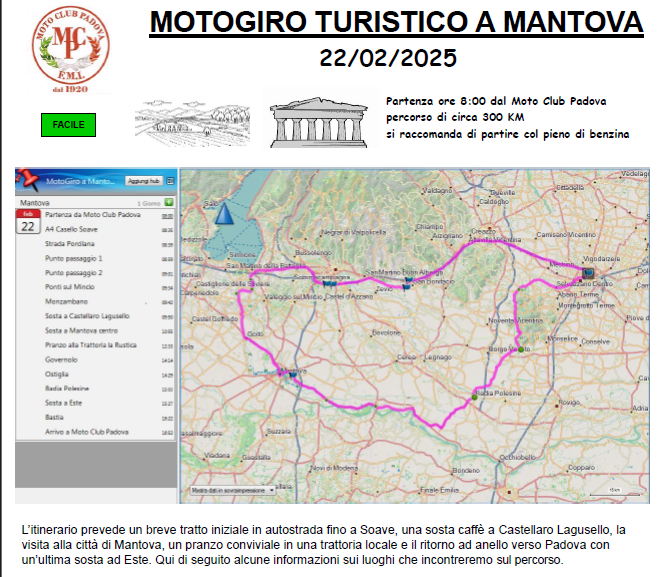
Task: Click the green waypoint marker near Borgo Veneto
Action: 522,349
